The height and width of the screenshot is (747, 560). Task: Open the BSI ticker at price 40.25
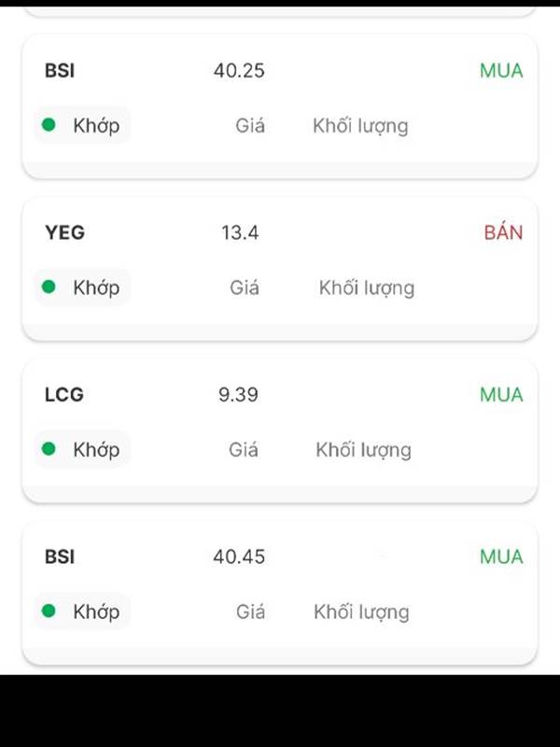click(x=60, y=71)
